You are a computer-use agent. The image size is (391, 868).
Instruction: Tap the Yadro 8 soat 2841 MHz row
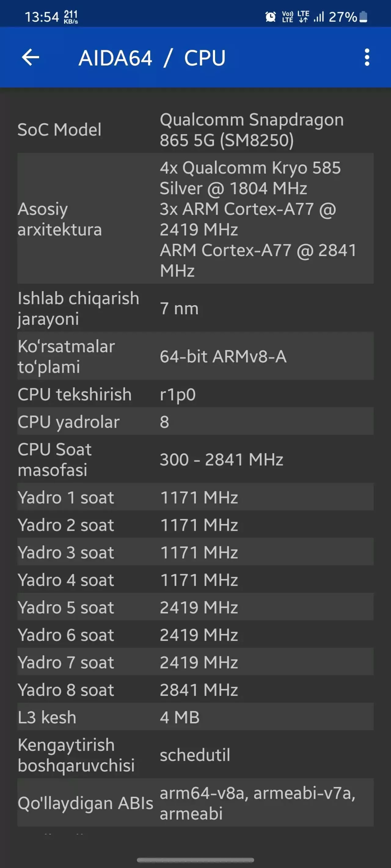(x=195, y=689)
